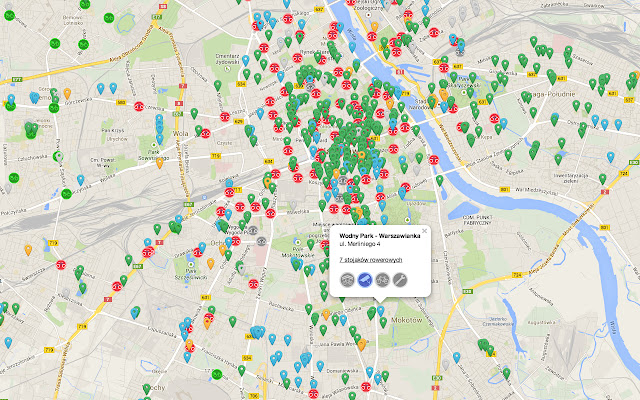Click the roofed shelter icon in popup
The width and height of the screenshot is (640, 400).
[x=348, y=281]
